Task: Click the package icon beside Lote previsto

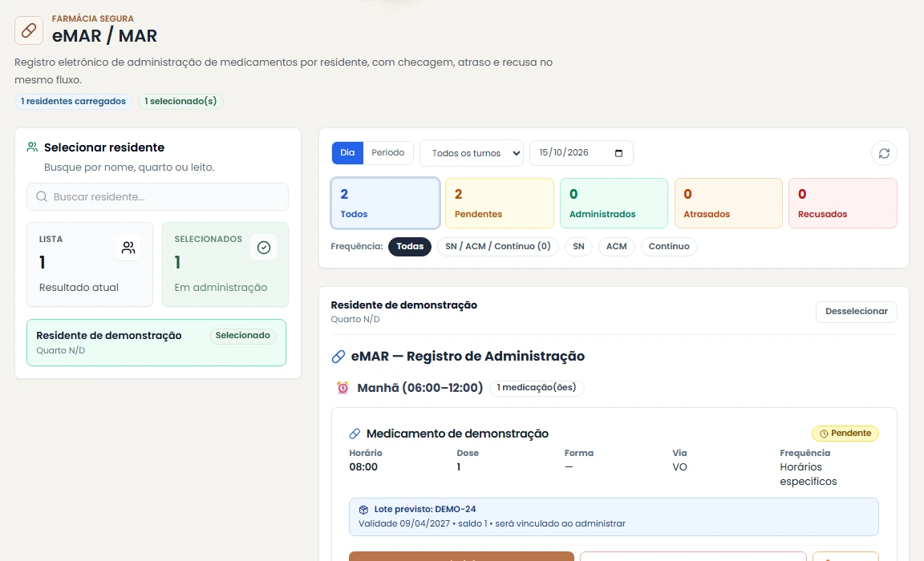Action: point(363,510)
